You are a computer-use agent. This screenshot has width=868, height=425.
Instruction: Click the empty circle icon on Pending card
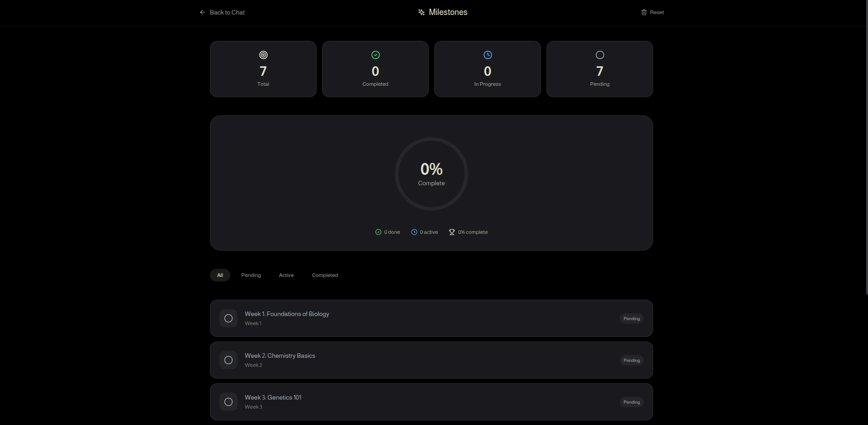pos(600,55)
